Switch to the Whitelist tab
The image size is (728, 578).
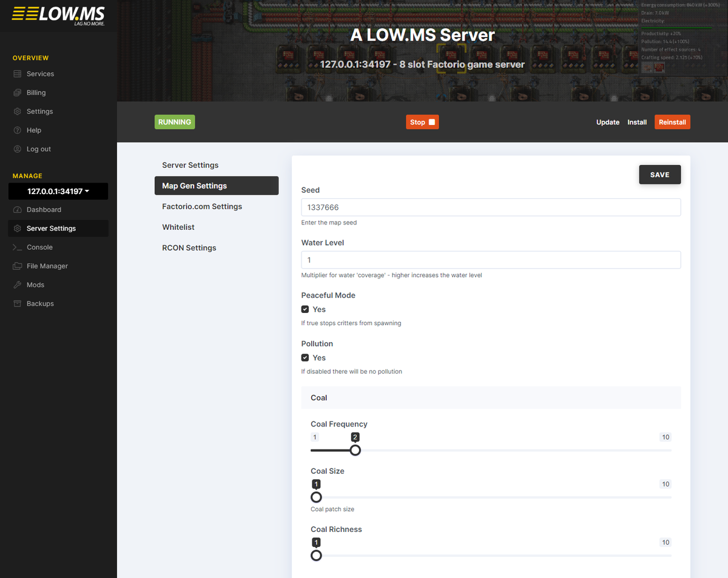[x=178, y=227]
